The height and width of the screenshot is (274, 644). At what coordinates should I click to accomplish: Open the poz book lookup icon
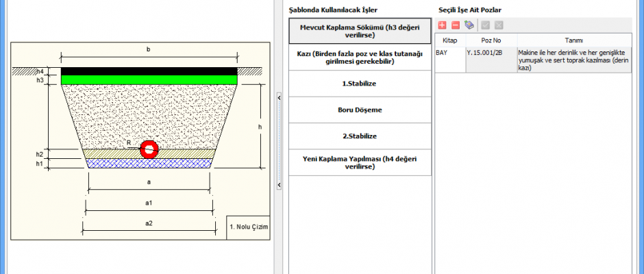pyautogui.click(x=469, y=25)
